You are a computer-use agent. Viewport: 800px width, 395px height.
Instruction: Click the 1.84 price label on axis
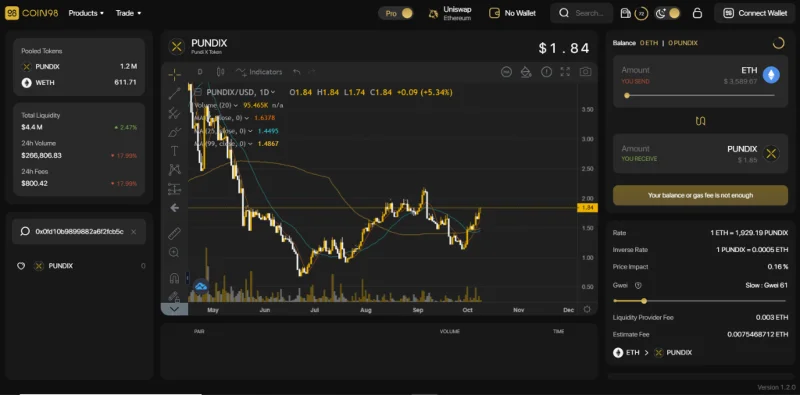tap(587, 208)
